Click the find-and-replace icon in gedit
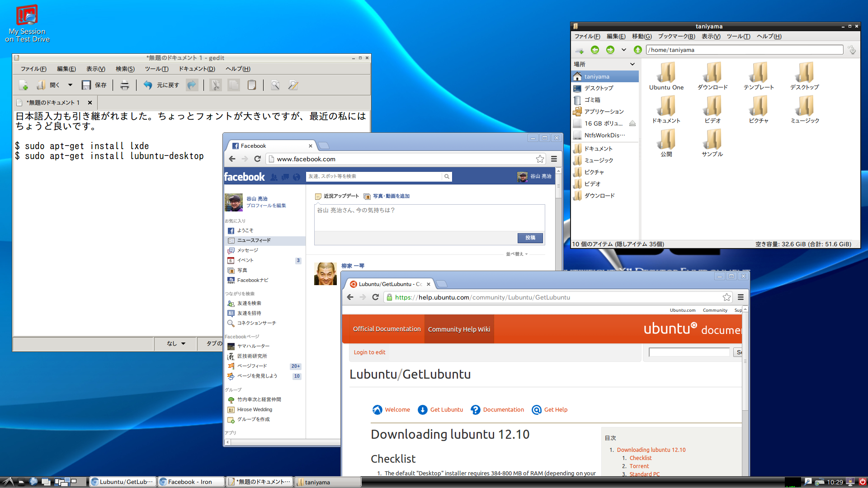The width and height of the screenshot is (868, 488). [x=293, y=85]
